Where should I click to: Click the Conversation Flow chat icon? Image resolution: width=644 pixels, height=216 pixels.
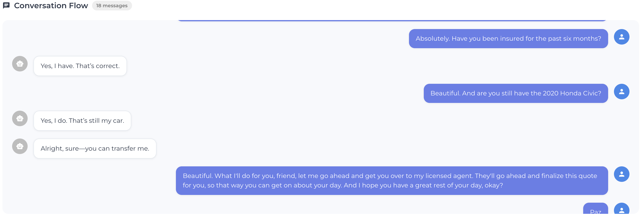click(x=6, y=5)
